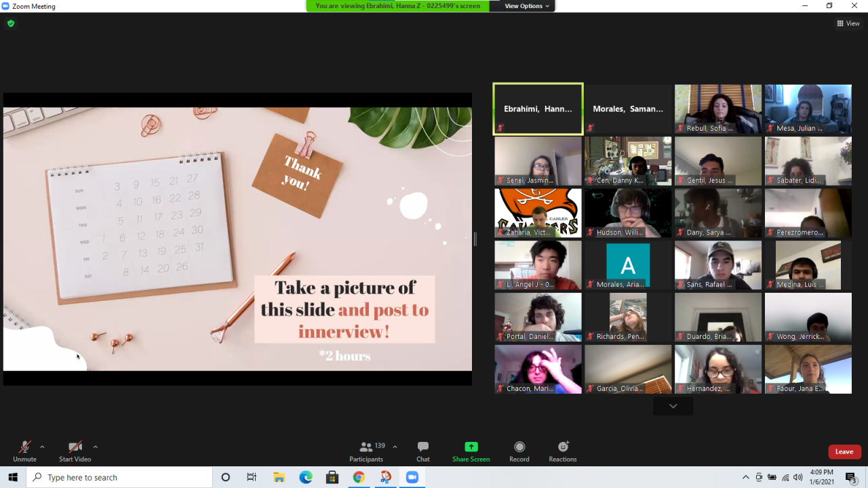Open the Chat panel
Screen dimensions: 868x488
[423, 451]
